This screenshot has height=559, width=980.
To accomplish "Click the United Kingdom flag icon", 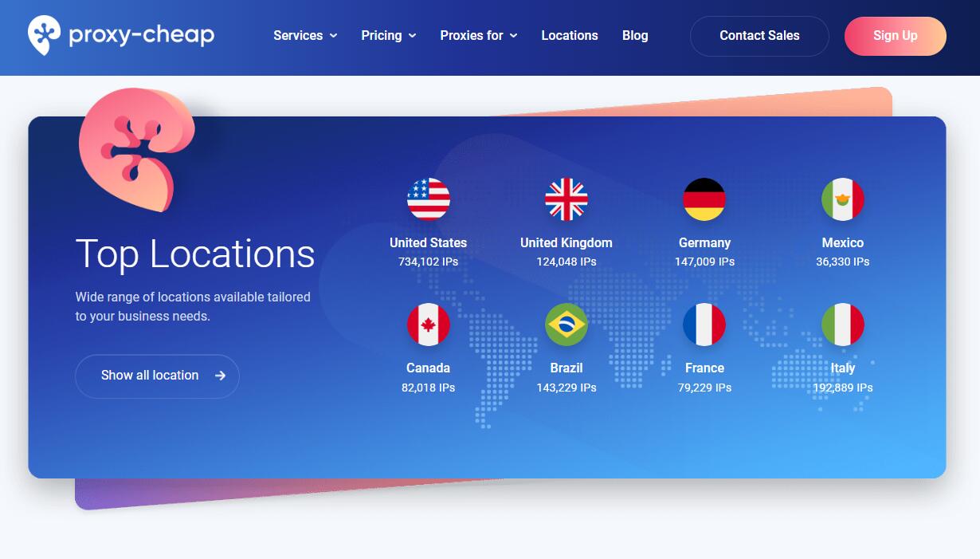I will (566, 199).
